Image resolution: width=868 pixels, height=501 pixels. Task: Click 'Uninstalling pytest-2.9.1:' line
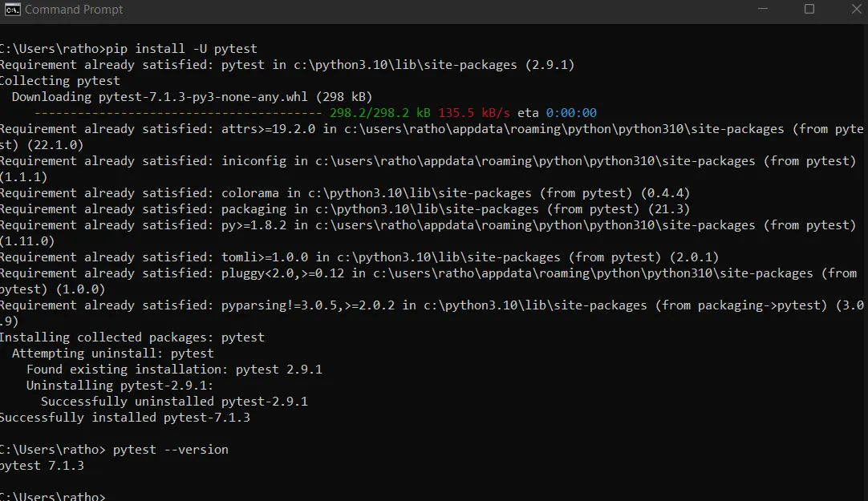click(120, 386)
